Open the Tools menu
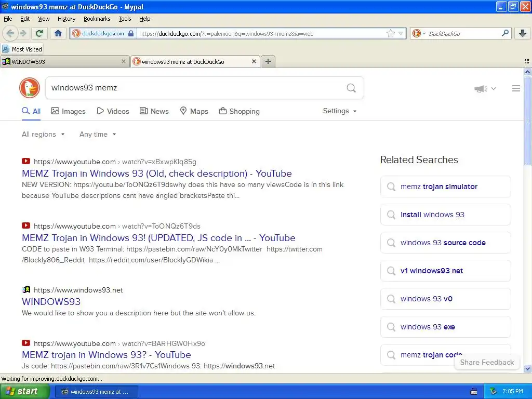Screen dimensions: 532x399 click(x=125, y=19)
